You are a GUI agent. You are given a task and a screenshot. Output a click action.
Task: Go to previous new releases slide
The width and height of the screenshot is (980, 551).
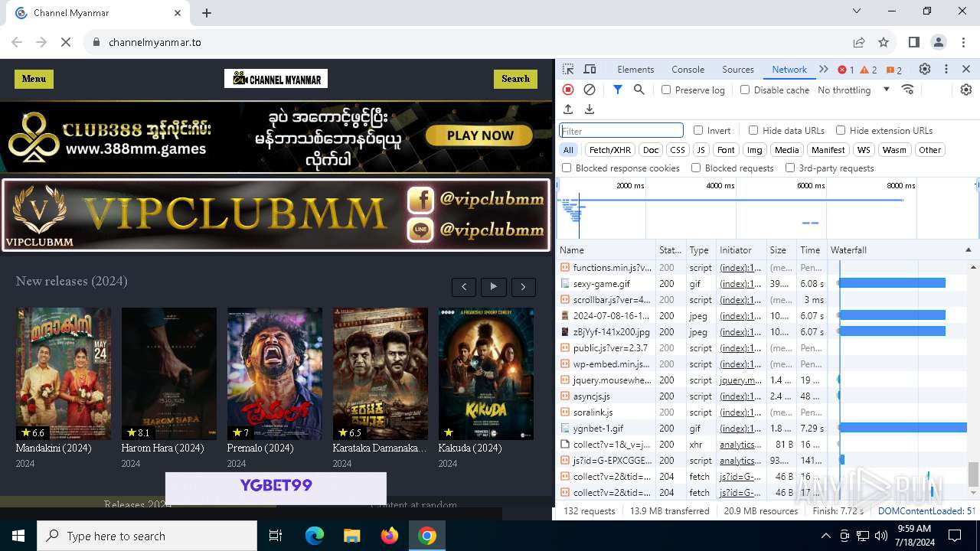click(x=464, y=287)
